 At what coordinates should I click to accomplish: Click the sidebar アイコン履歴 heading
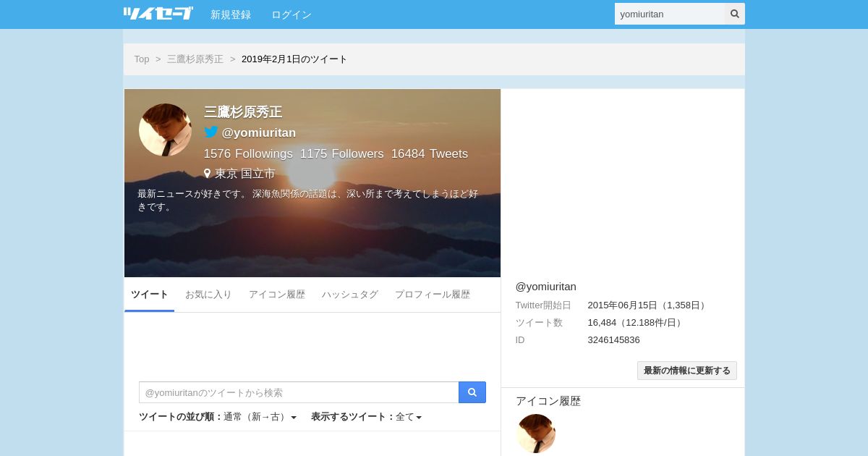pos(548,401)
